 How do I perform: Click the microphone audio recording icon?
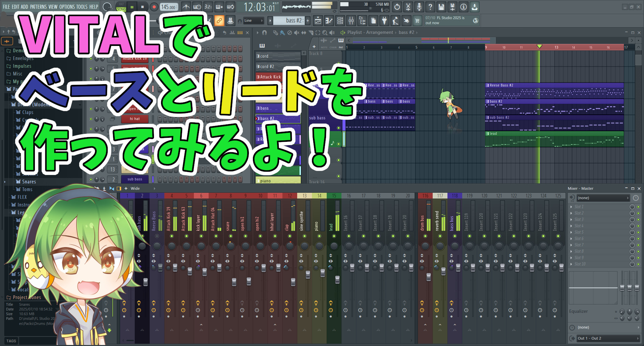click(x=419, y=7)
